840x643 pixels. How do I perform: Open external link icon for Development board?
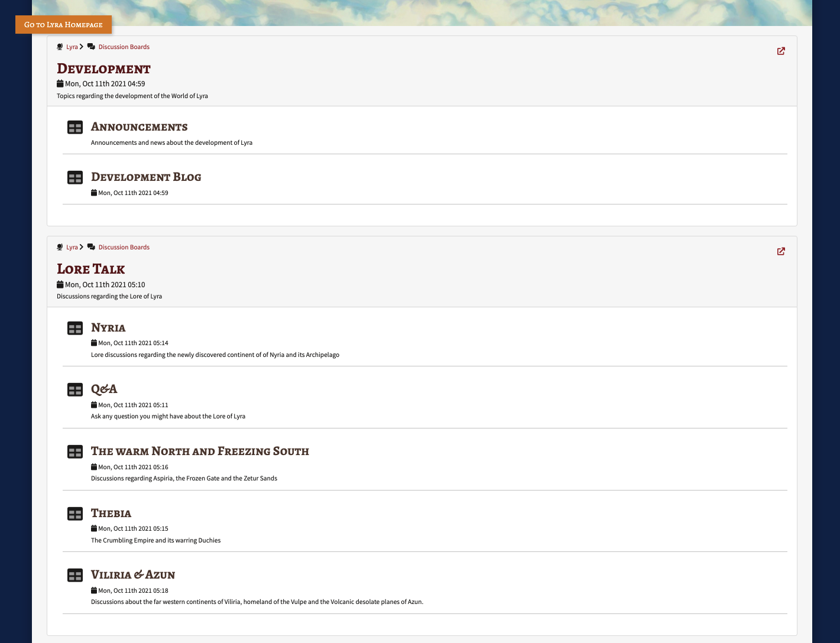(x=781, y=51)
